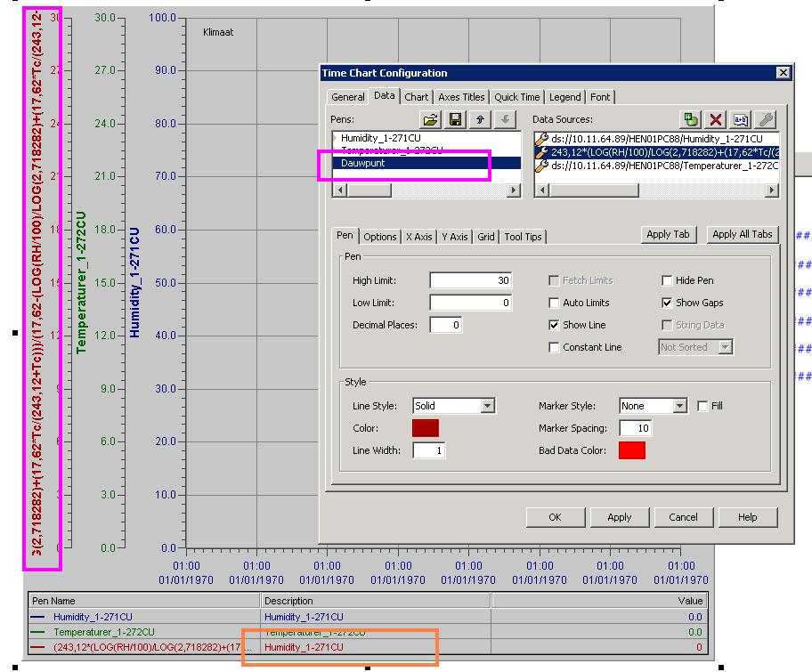Screen dimensions: 812x672
Task: Open the Line Style dropdown
Action: (x=487, y=406)
